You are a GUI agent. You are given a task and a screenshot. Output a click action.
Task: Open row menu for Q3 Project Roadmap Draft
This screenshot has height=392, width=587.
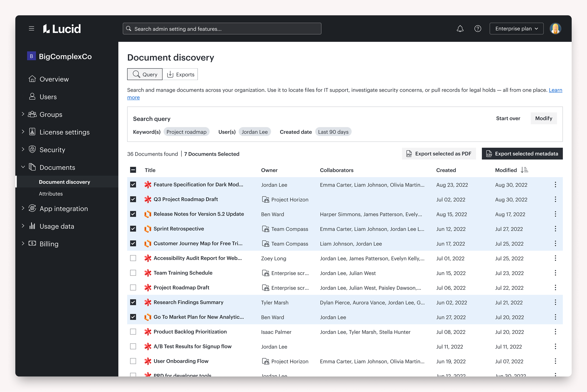click(555, 200)
